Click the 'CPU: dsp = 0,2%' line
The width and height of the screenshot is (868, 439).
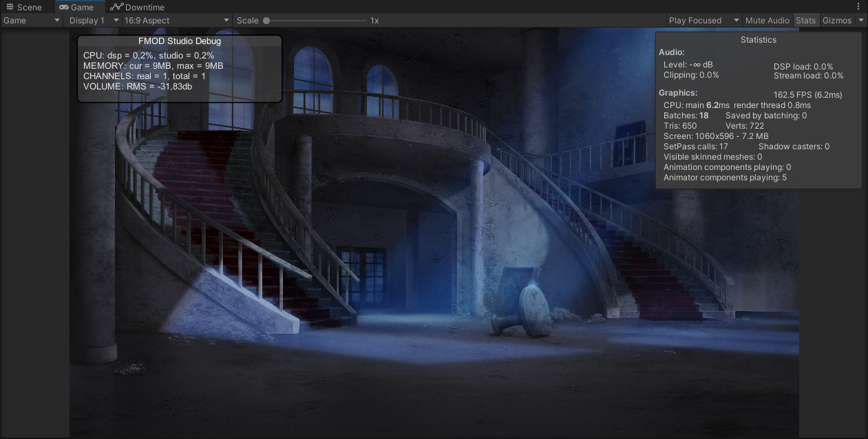pos(149,55)
